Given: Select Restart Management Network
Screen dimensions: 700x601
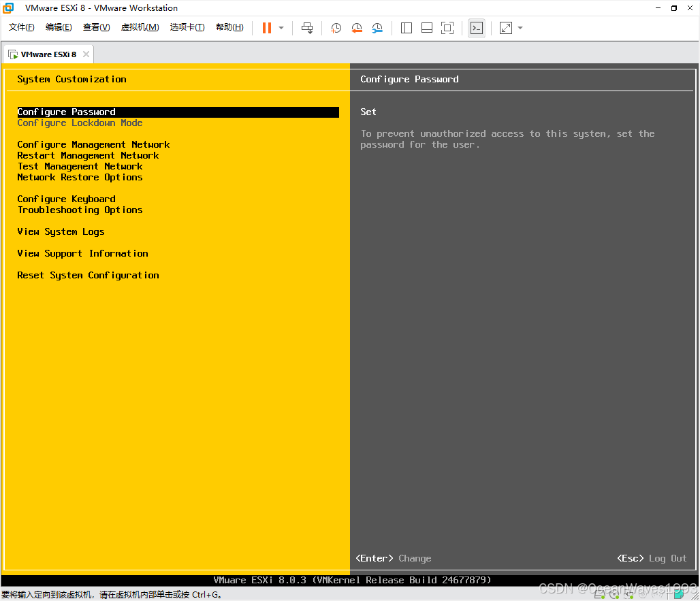Looking at the screenshot, I should pyautogui.click(x=88, y=156).
